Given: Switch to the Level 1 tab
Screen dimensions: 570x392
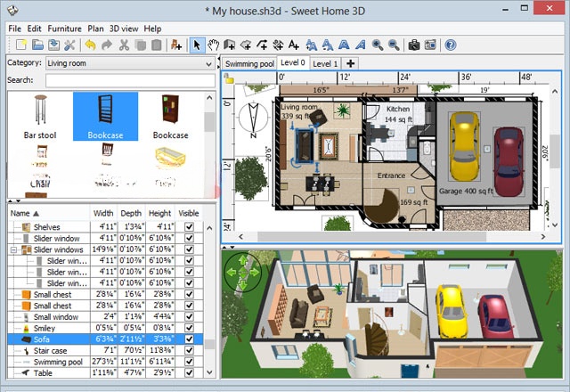Looking at the screenshot, I should pos(325,64).
